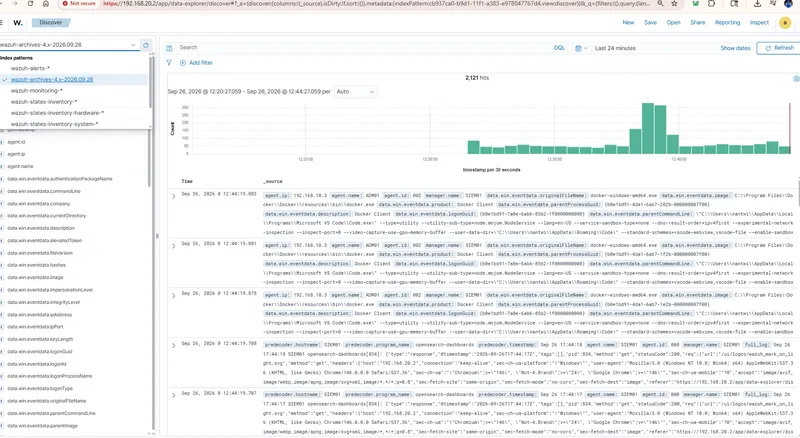Click the green extension icon in browser toolbar
The width and height of the screenshot is (800, 438).
click(x=695, y=4)
